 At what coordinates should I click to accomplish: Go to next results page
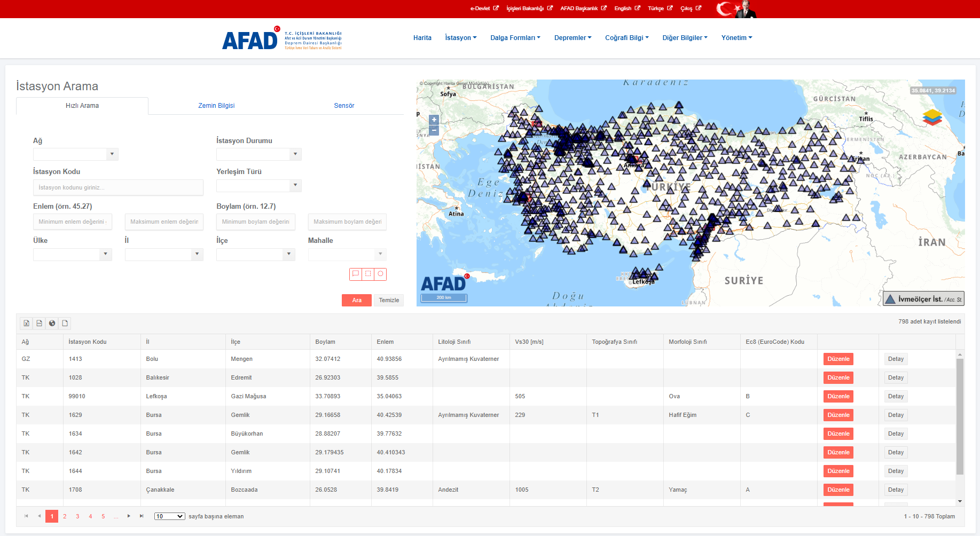point(129,516)
